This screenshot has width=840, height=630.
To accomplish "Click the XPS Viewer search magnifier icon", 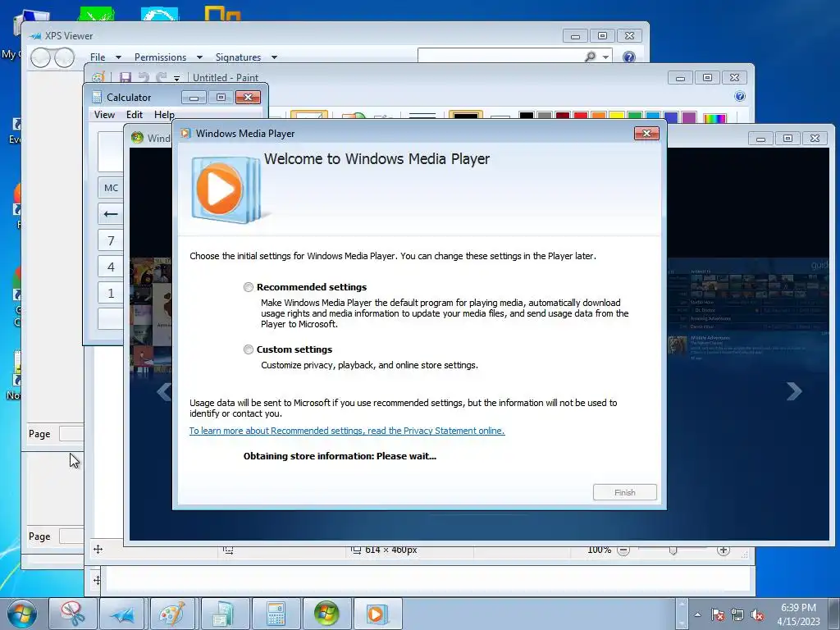I will pyautogui.click(x=591, y=57).
